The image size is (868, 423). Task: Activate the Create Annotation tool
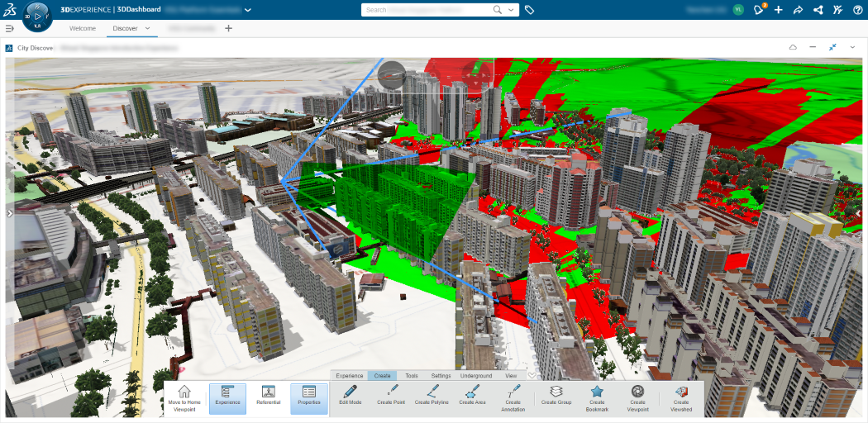513,391
